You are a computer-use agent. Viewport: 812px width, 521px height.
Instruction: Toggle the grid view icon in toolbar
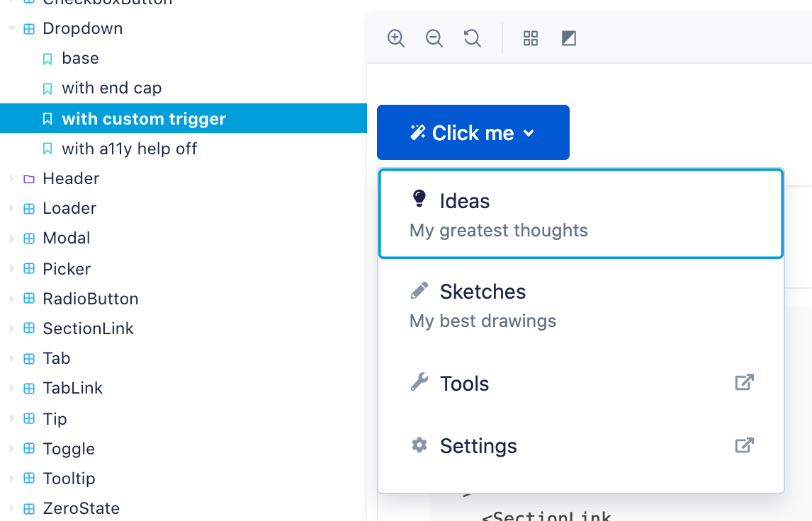click(531, 38)
